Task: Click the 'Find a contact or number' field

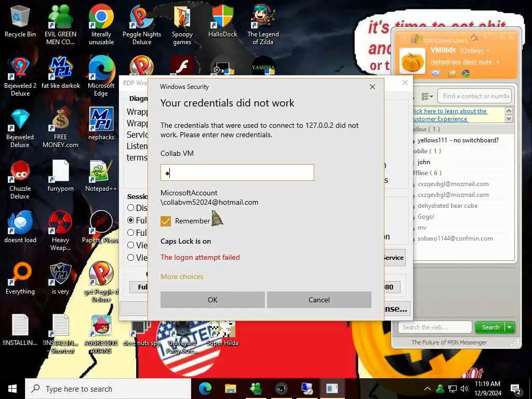Action: tap(475, 96)
